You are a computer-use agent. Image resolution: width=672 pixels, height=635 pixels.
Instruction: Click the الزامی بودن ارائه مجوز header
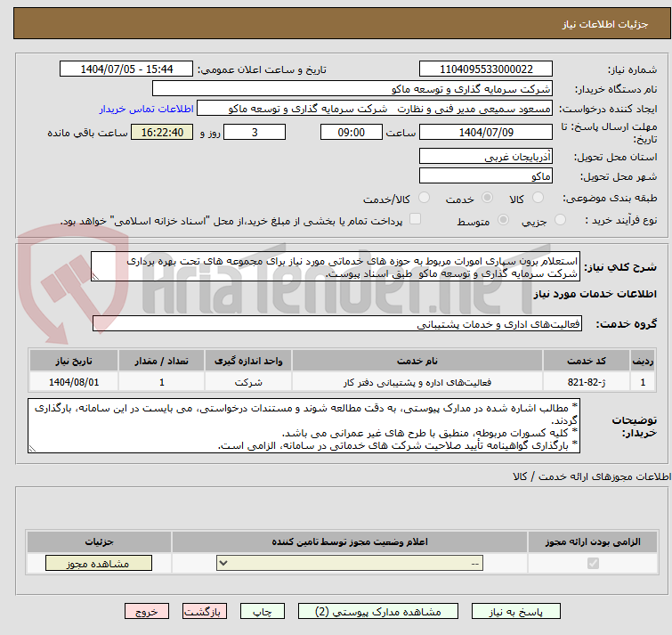[593, 542]
